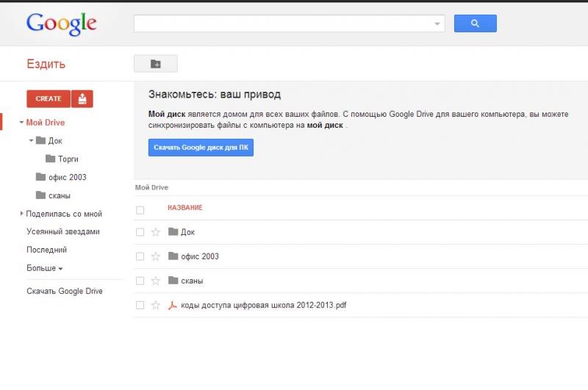Open Последний section

coord(46,250)
